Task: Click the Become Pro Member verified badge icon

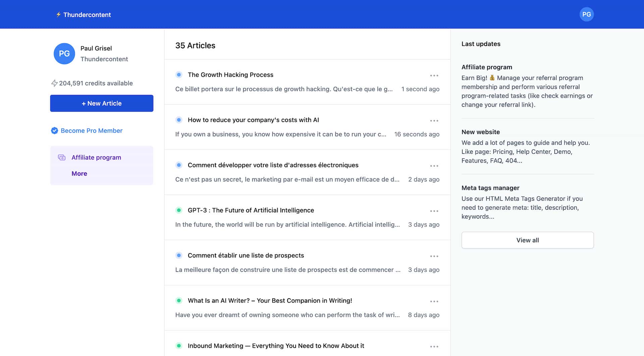Action: pos(54,131)
